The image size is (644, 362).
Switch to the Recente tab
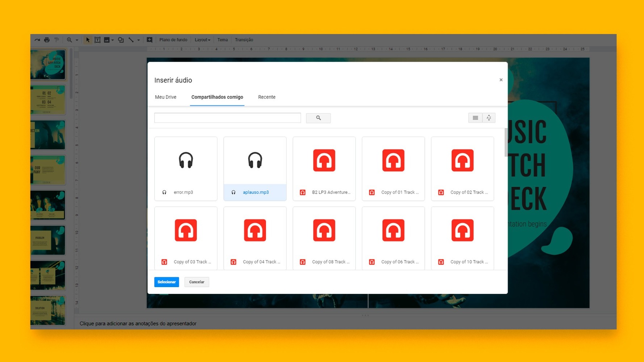[x=267, y=97]
